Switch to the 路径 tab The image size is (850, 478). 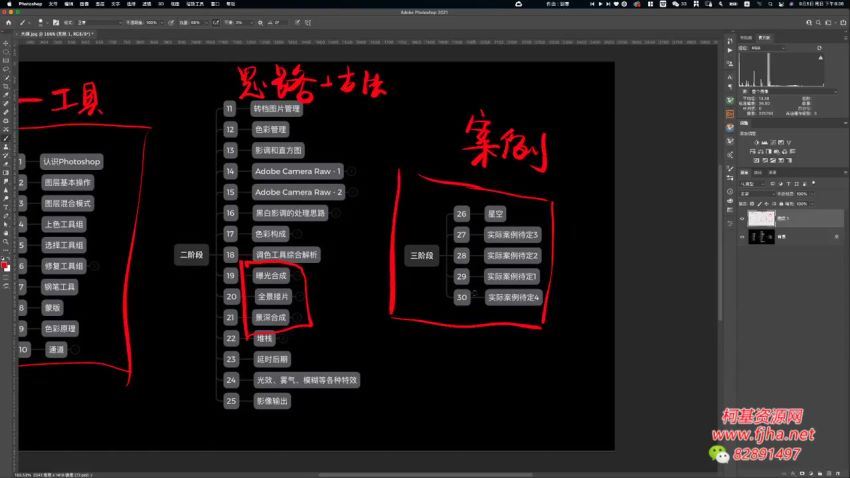(772, 172)
